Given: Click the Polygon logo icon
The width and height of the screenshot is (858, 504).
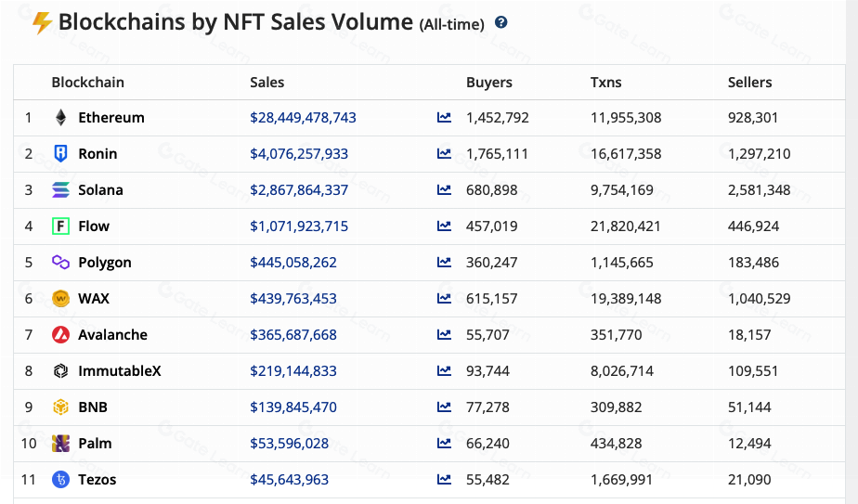Looking at the screenshot, I should pyautogui.click(x=60, y=262).
